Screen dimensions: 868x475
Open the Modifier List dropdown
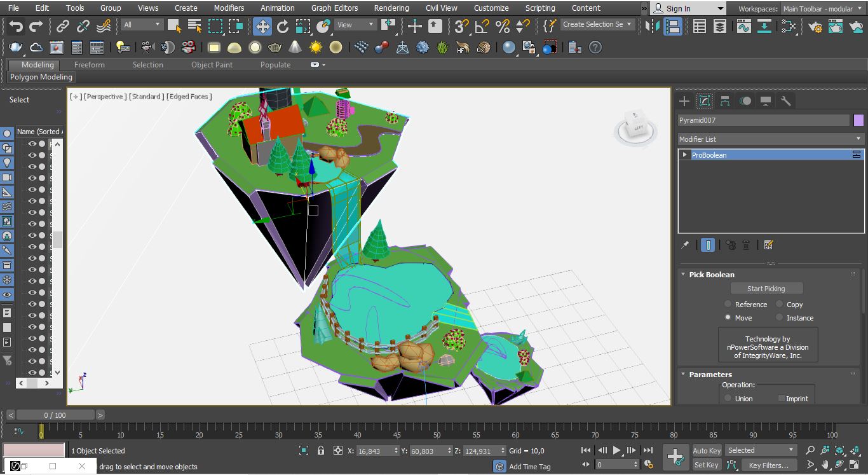click(771, 139)
